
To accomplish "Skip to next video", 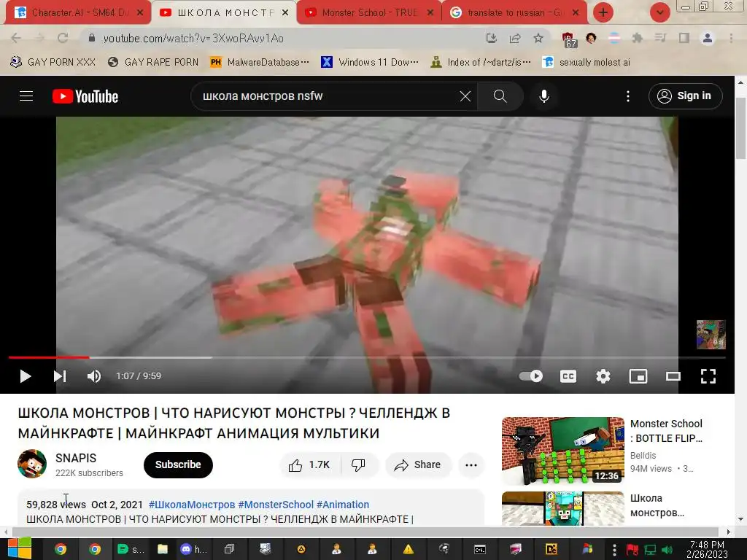I will [60, 376].
